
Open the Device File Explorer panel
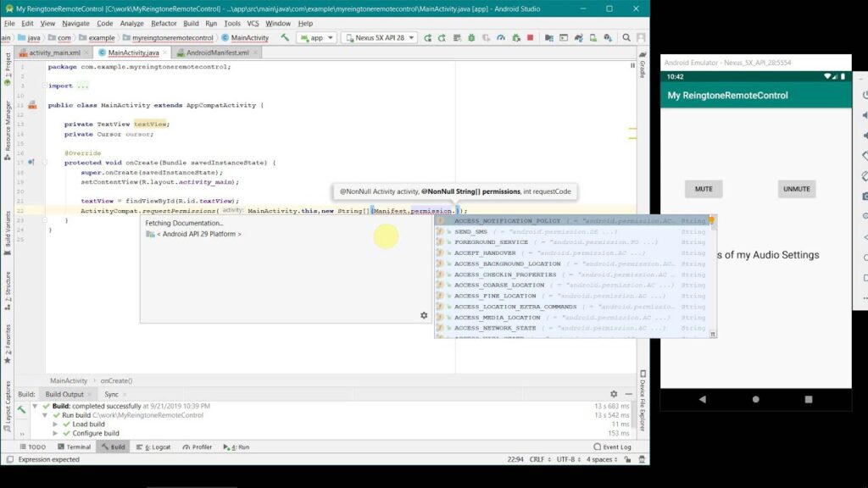click(643, 401)
